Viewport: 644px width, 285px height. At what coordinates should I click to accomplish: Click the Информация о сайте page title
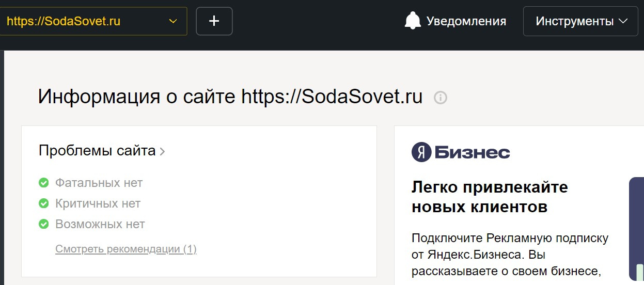coord(230,97)
